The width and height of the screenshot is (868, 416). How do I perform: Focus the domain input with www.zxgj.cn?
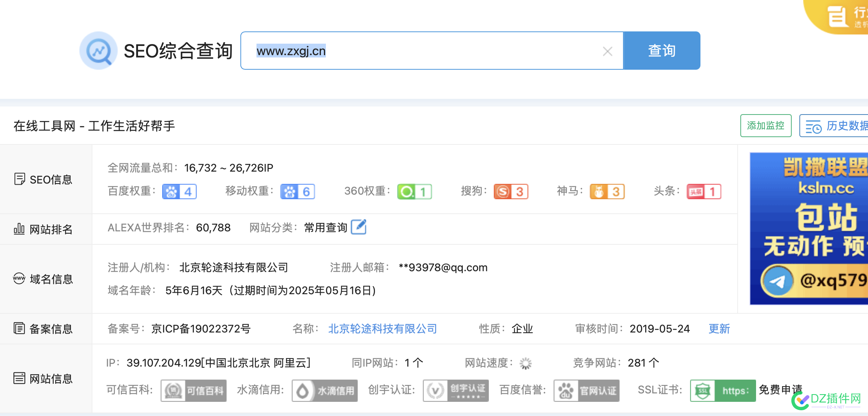click(x=432, y=51)
